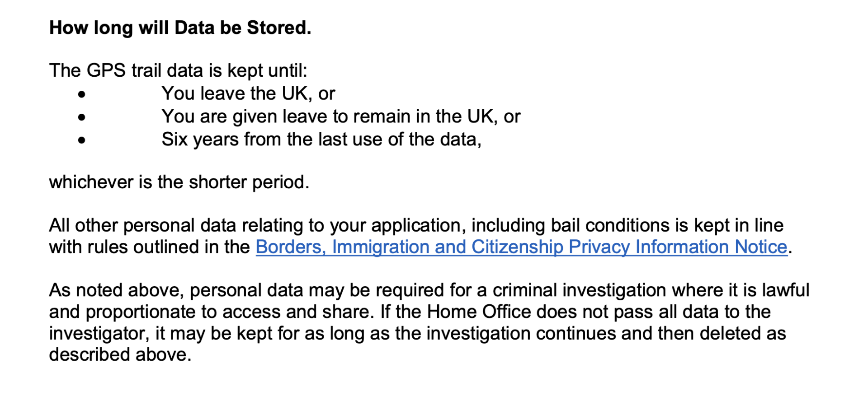
Task: Select the "You leave the UK, or" bullet text
Action: pos(248,93)
